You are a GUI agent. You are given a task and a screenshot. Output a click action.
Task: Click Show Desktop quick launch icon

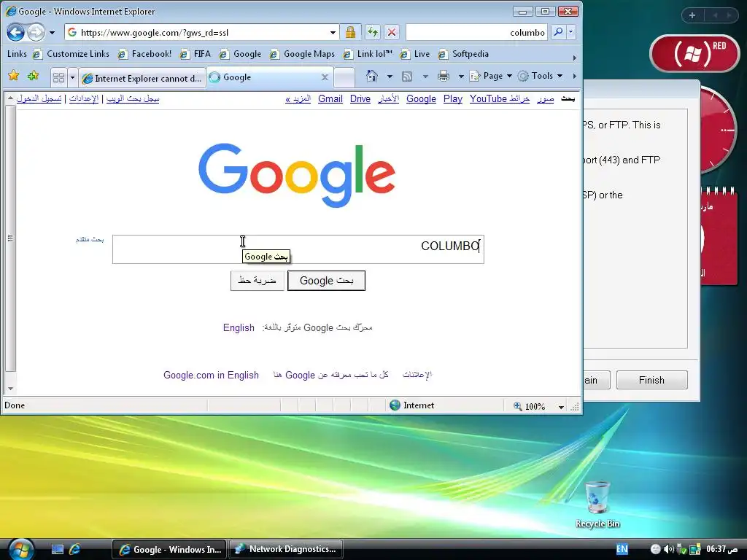[58, 550]
